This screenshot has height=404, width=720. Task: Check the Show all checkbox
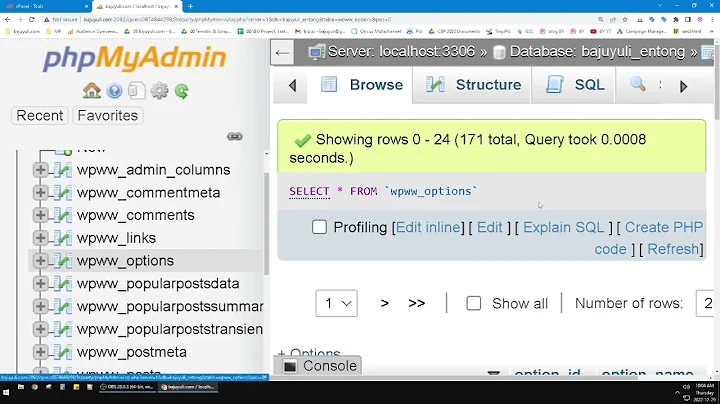click(x=473, y=303)
